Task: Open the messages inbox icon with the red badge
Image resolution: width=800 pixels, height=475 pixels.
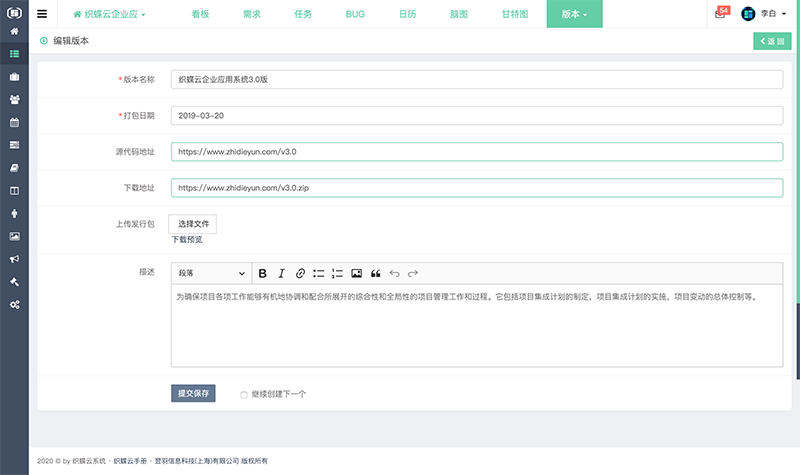Action: click(x=721, y=13)
